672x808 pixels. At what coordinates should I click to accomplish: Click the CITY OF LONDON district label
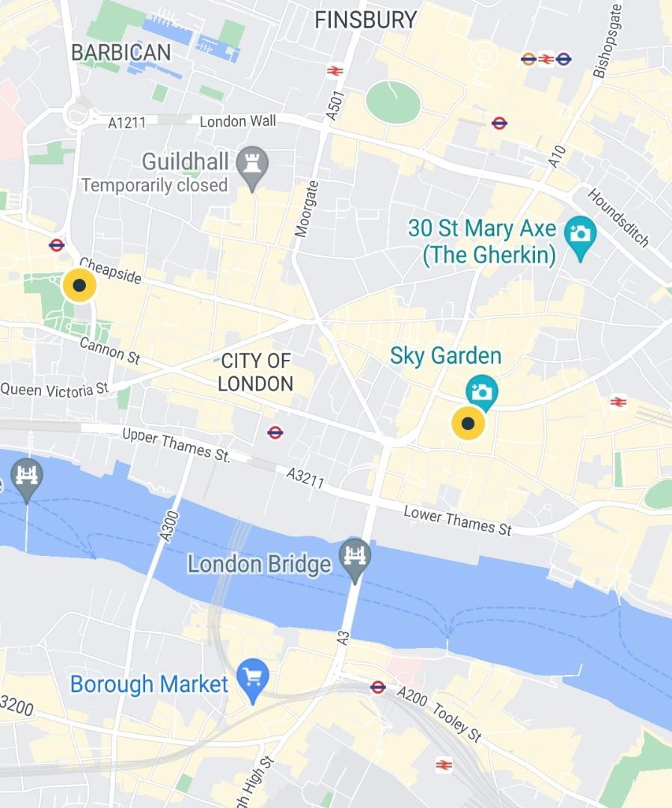coord(256,372)
